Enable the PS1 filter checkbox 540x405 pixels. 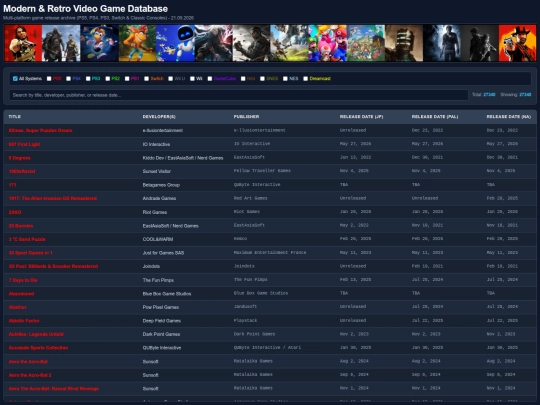pyautogui.click(x=127, y=79)
